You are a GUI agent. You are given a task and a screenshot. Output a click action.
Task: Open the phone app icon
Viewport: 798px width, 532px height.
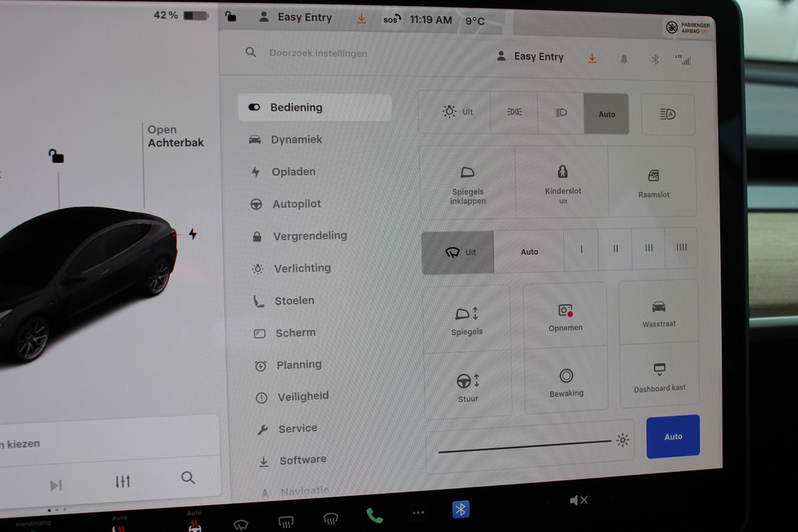[375, 515]
